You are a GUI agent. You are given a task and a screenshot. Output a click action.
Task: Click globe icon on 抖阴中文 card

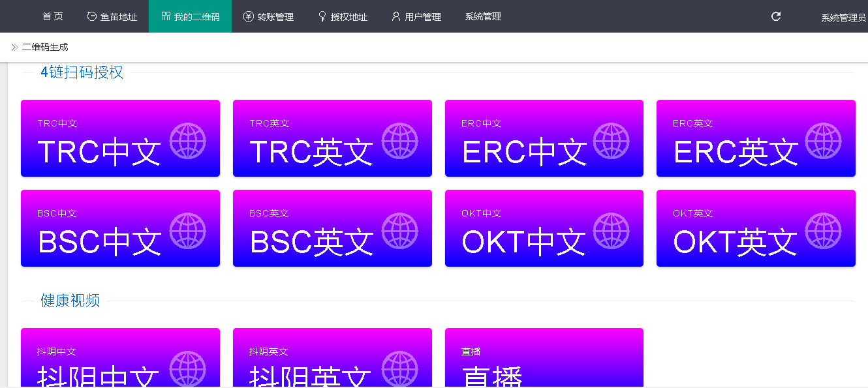coord(188,368)
